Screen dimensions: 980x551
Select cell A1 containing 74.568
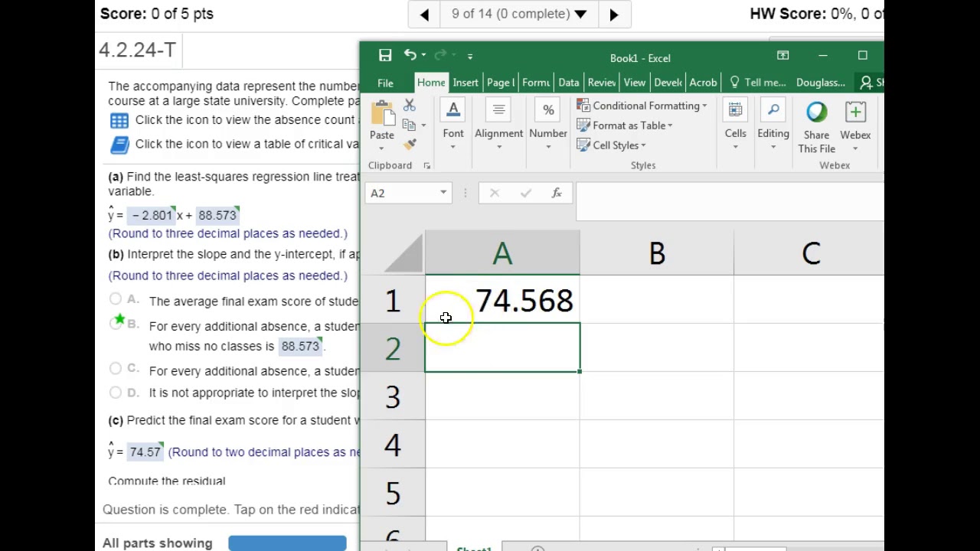[x=502, y=300]
